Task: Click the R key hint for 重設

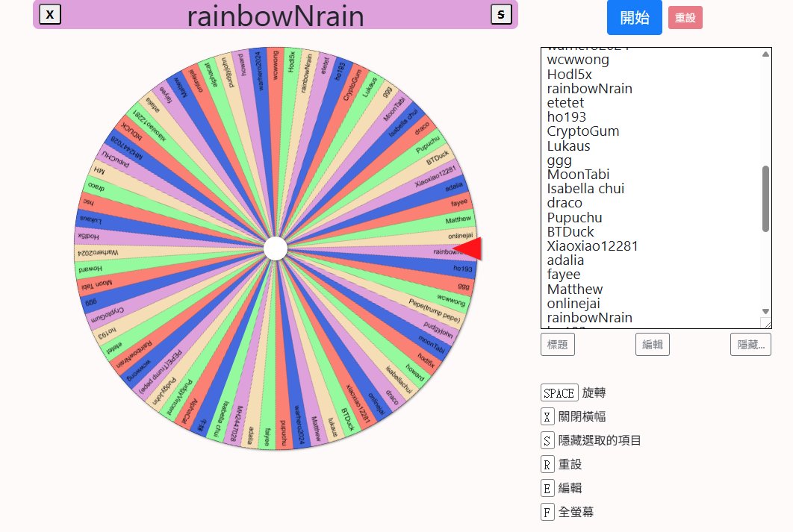Action: 547,464
